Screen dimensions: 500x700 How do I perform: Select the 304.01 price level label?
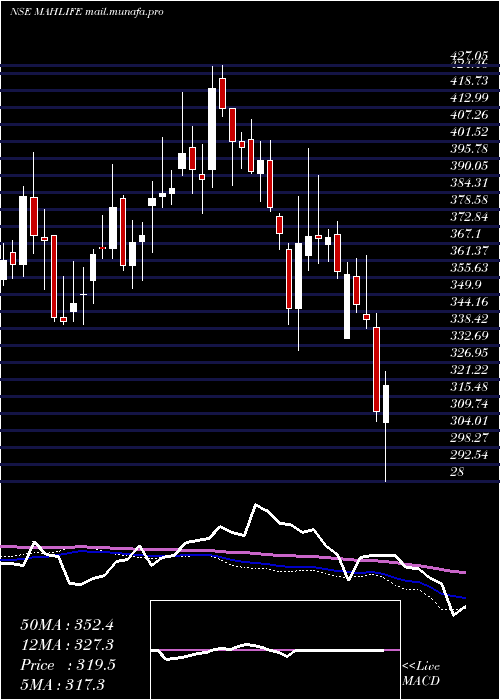[469, 420]
